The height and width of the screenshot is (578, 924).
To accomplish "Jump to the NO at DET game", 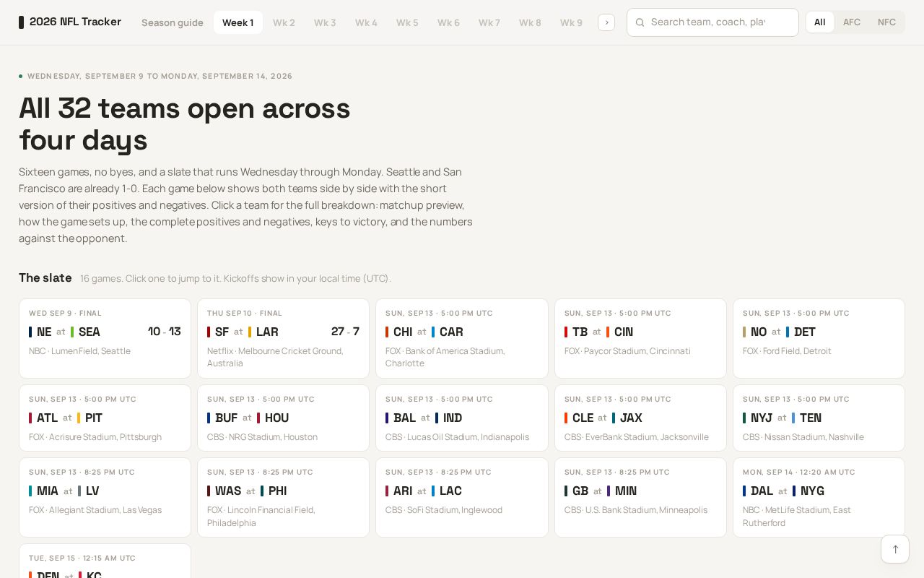I will click(x=819, y=338).
